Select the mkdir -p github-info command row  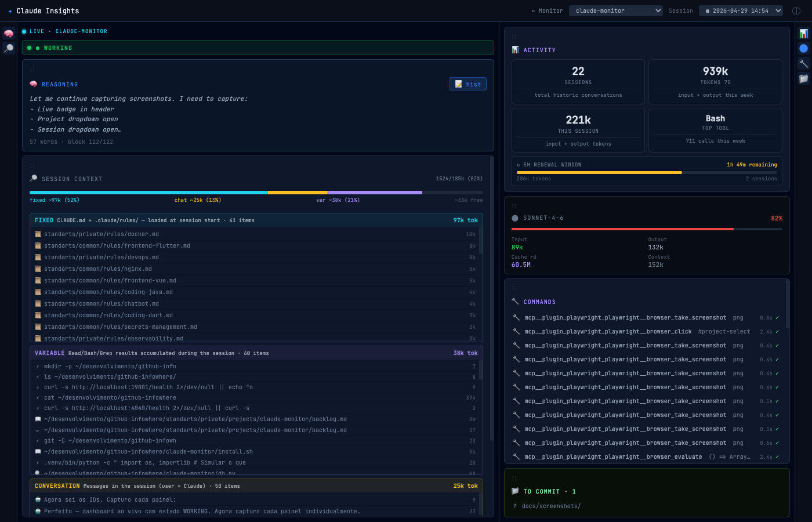coord(255,367)
